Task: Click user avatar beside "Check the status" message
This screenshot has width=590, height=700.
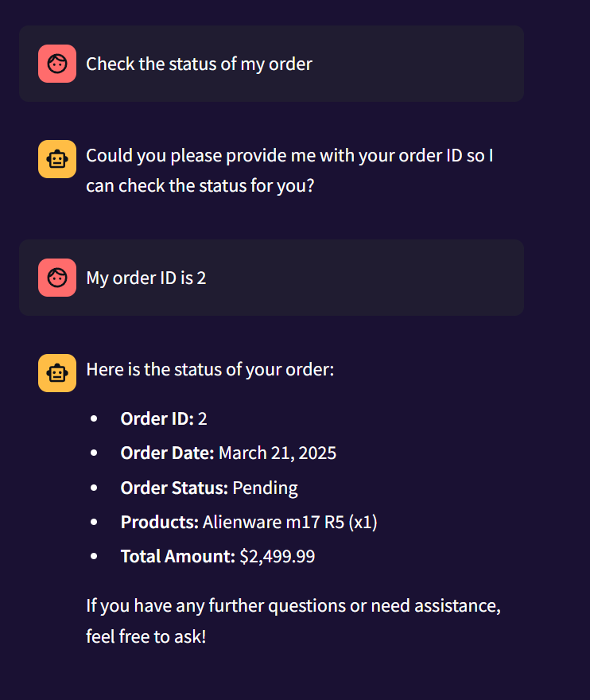Action: pos(57,64)
